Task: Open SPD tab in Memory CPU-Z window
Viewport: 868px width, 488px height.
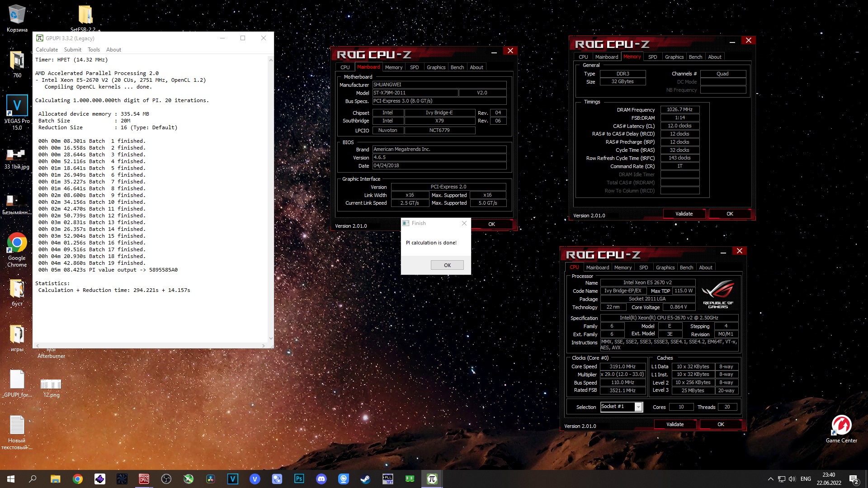Action: click(652, 57)
